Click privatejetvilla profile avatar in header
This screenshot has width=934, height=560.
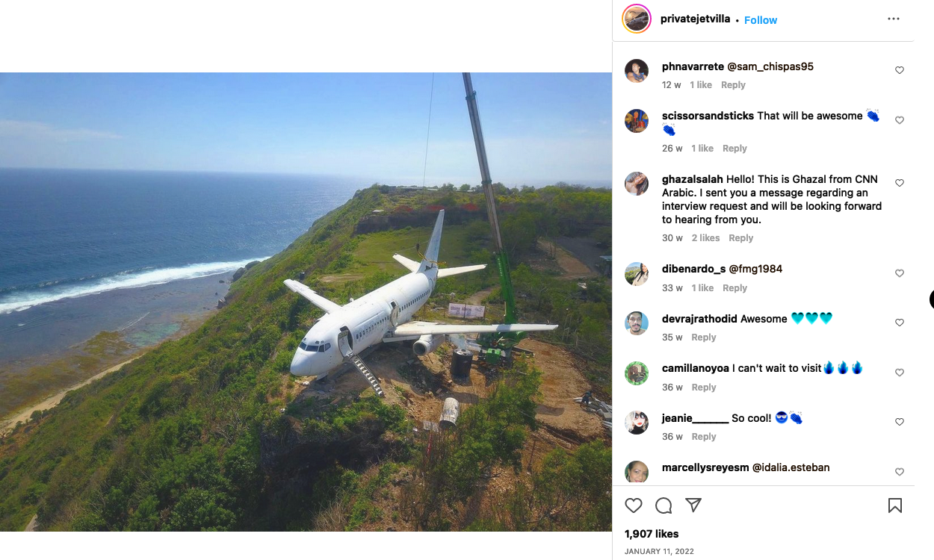[x=637, y=19]
